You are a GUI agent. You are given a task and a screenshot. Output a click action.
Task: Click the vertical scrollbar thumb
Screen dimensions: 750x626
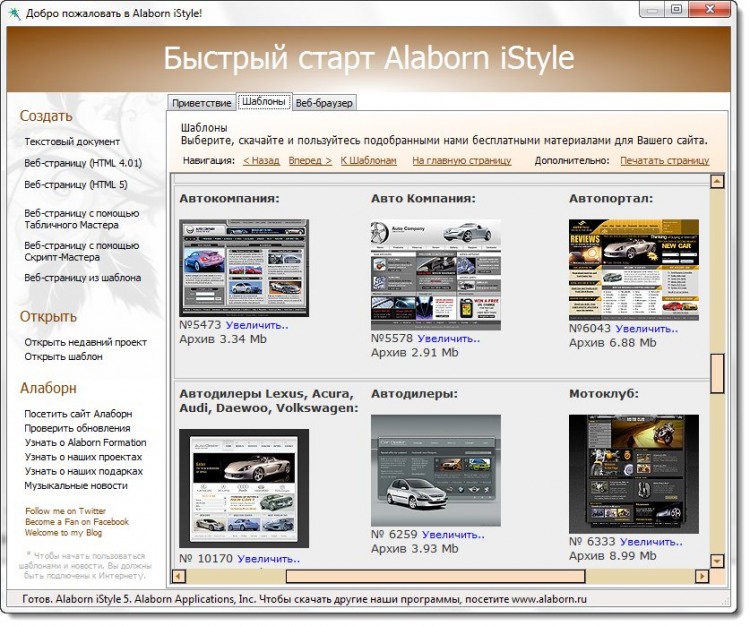point(717,373)
